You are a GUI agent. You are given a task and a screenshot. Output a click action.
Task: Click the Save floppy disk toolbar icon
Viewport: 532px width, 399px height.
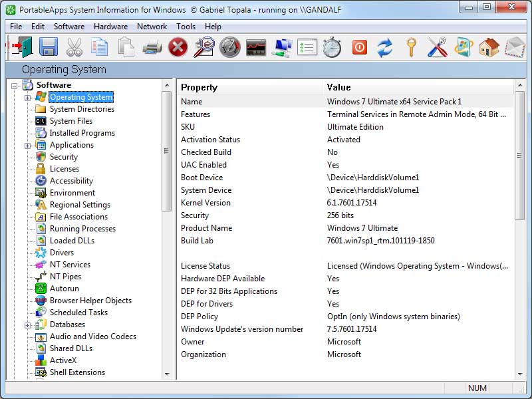48,47
